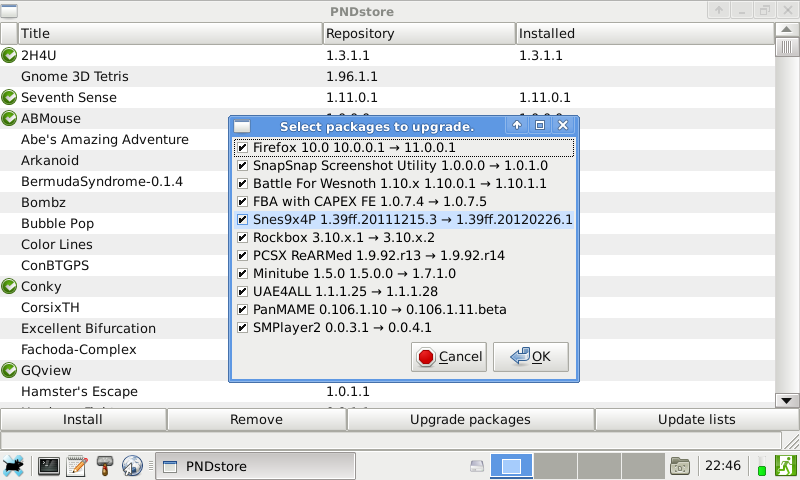Viewport: 800px width, 480px height.
Task: Click the vertical scrollbar of the package list
Action: point(787,220)
